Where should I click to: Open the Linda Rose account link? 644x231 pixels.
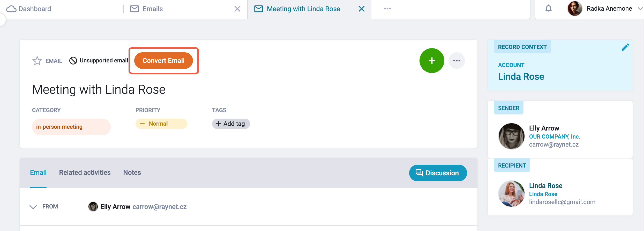coord(521,77)
